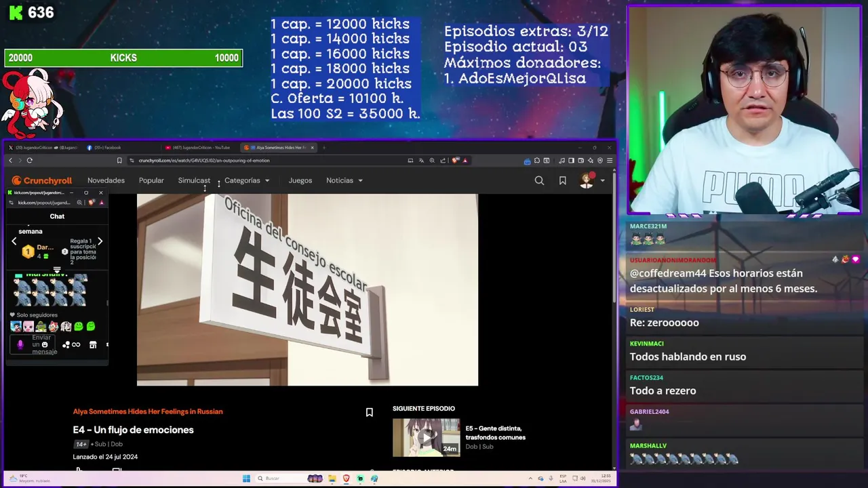868x488 pixels.
Task: Open the Kick shop icon below chat
Action: pos(93,345)
